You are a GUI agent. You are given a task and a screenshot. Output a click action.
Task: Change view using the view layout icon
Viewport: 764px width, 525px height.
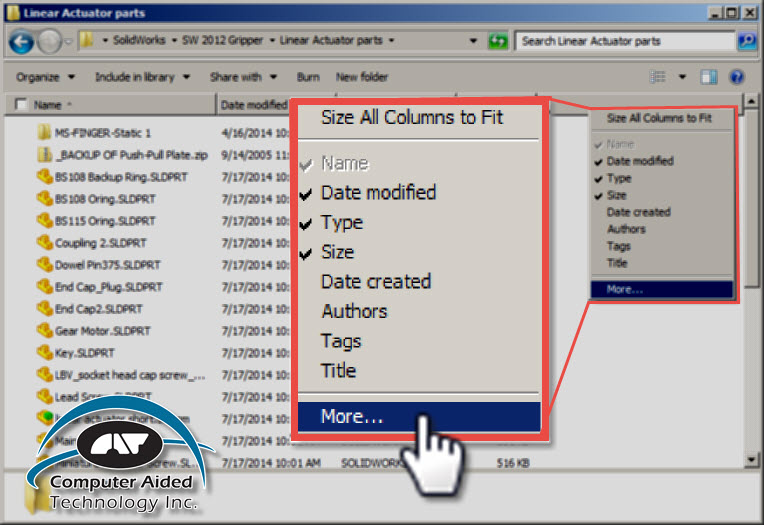[x=658, y=77]
